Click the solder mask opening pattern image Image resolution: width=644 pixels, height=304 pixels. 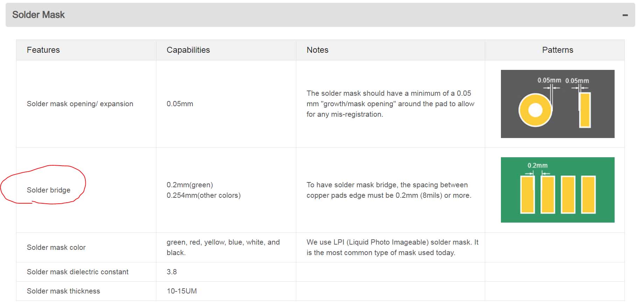pyautogui.click(x=557, y=104)
